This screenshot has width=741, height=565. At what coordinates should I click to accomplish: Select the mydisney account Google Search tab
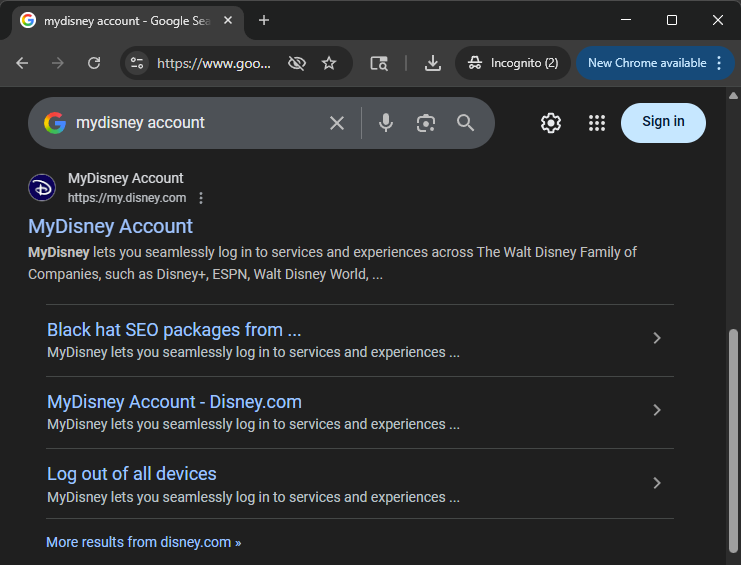click(127, 21)
